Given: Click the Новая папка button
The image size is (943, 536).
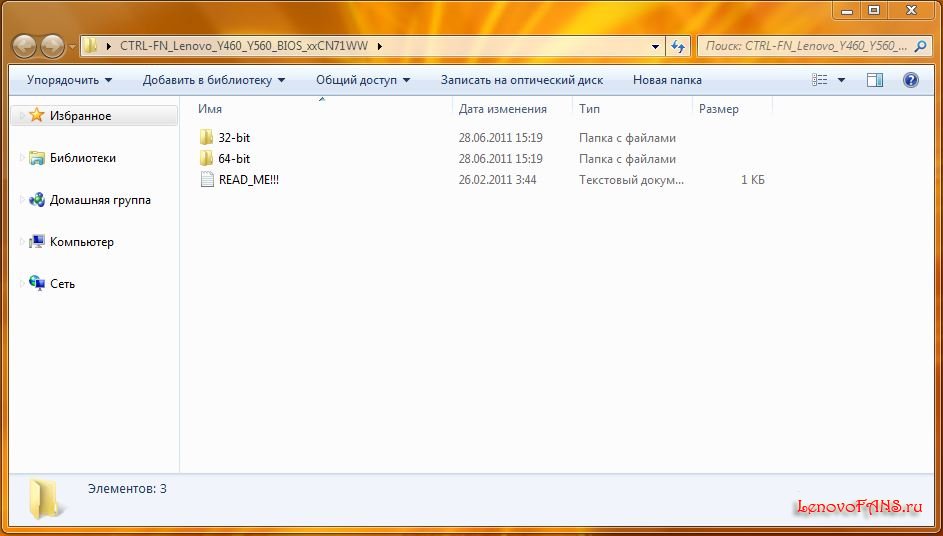Looking at the screenshot, I should pos(667,80).
